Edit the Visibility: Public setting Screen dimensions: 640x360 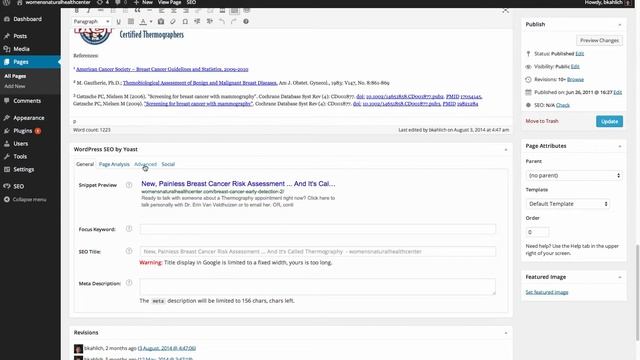(575, 67)
